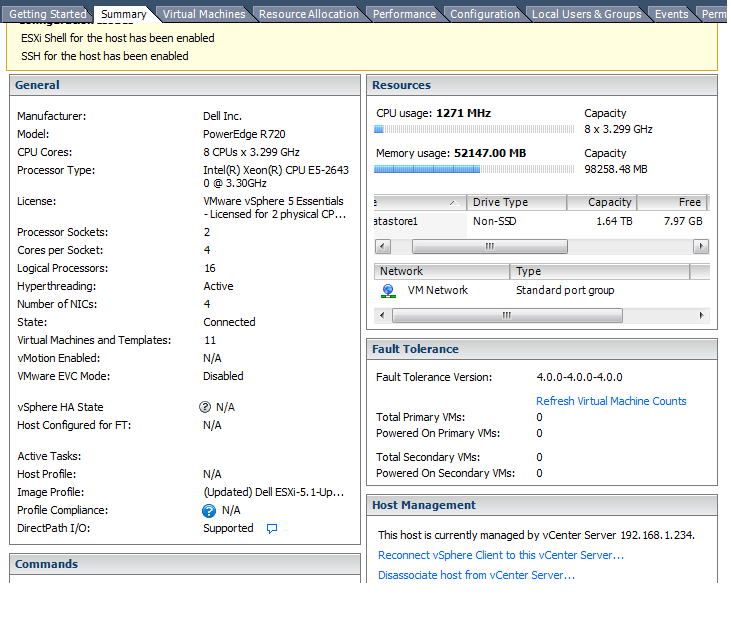
Task: Click the '7.97 GB' free space cell
Action: [x=683, y=221]
